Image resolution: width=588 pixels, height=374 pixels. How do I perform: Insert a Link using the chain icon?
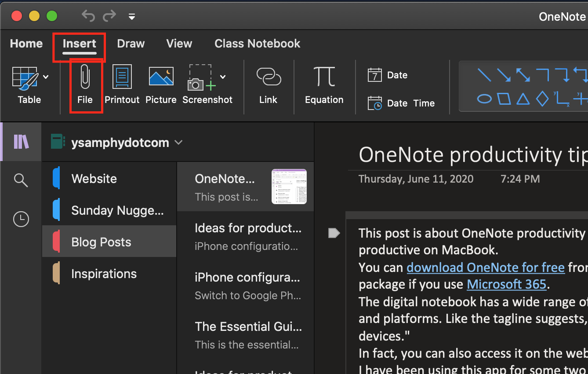click(x=268, y=86)
